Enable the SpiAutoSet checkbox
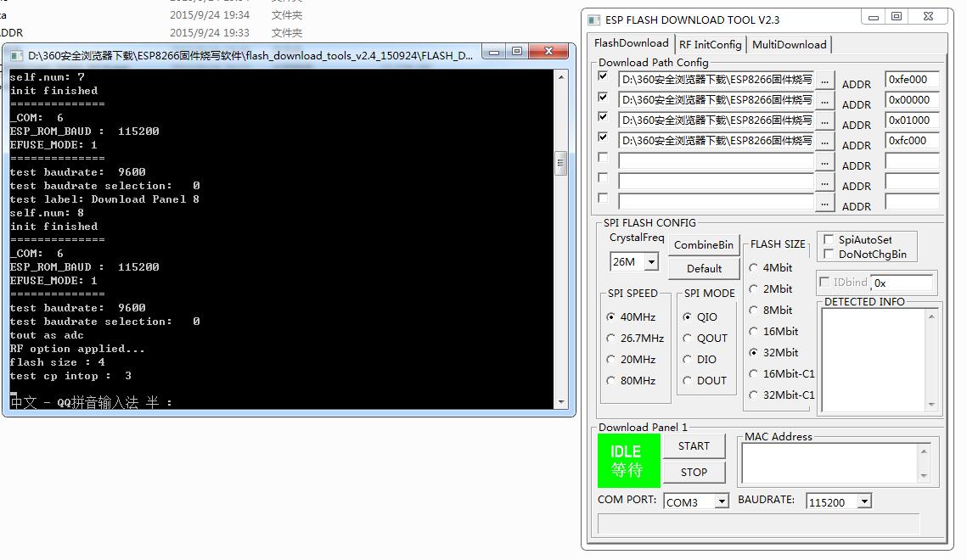967x560 pixels. click(x=829, y=240)
